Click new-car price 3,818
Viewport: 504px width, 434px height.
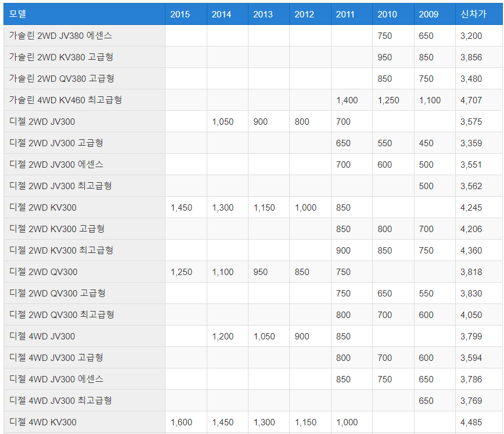click(471, 272)
